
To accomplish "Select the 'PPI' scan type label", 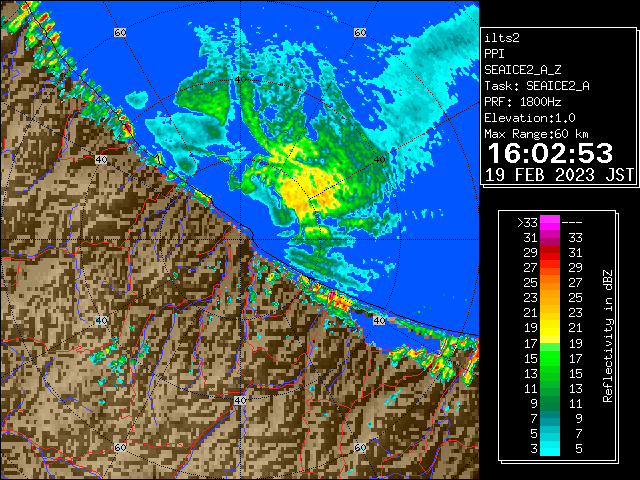I will coord(494,54).
